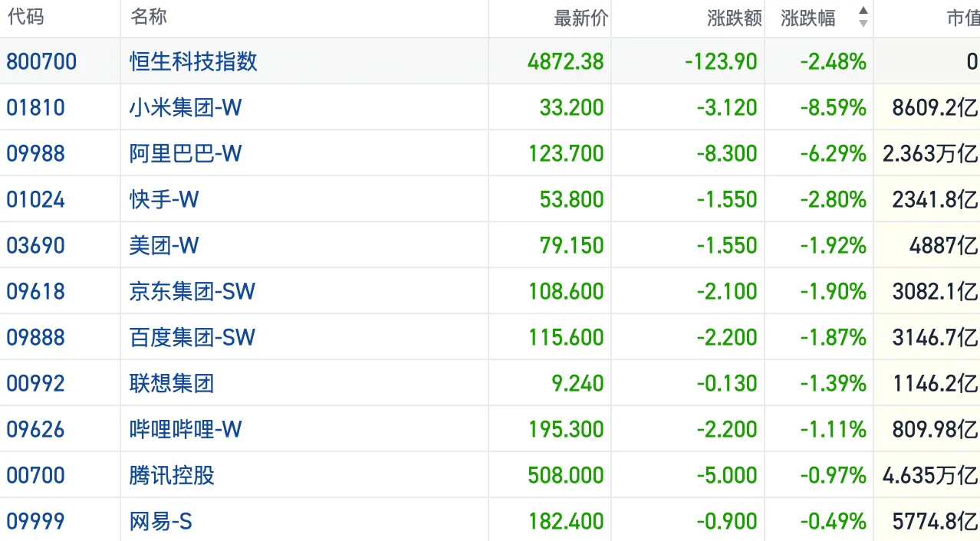
Task: Sort by 涨跌额 column header
Action: 735,18
